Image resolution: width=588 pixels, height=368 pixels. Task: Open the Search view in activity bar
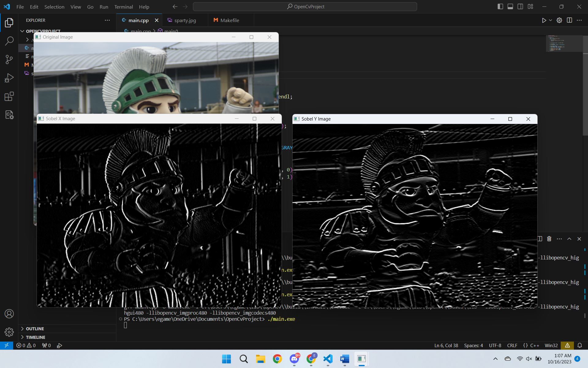[x=9, y=41]
